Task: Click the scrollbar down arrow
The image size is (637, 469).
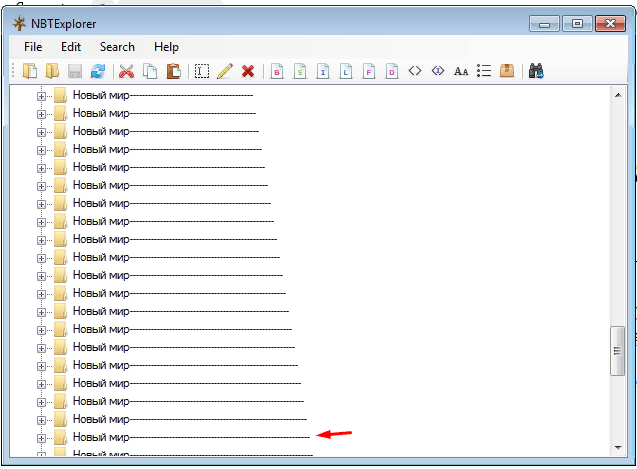Action: [x=618, y=448]
